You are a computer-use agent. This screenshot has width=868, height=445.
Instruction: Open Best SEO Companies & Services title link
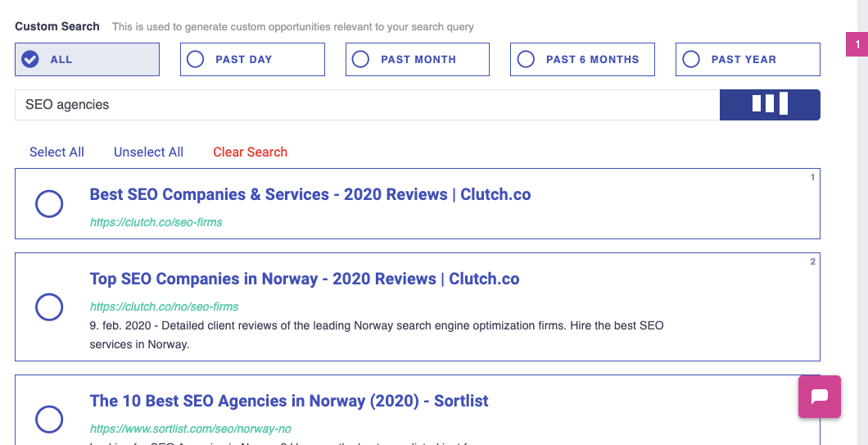click(310, 194)
